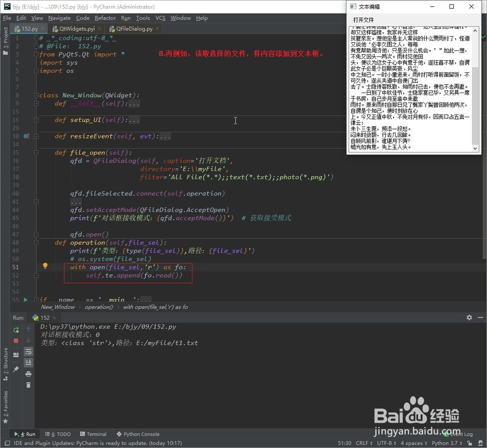Click scroll up arrow in 文本编辑 window
This screenshot has width=487, height=448.
coord(475,31)
